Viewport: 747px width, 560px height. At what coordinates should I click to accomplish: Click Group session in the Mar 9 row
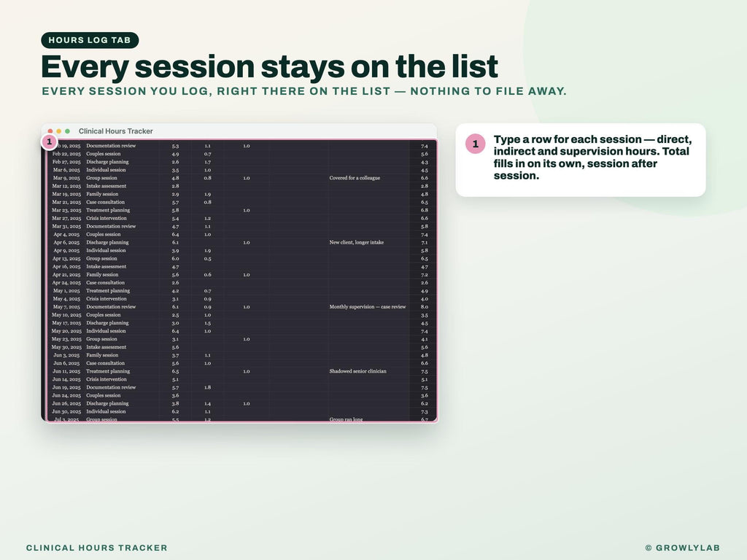(x=101, y=178)
